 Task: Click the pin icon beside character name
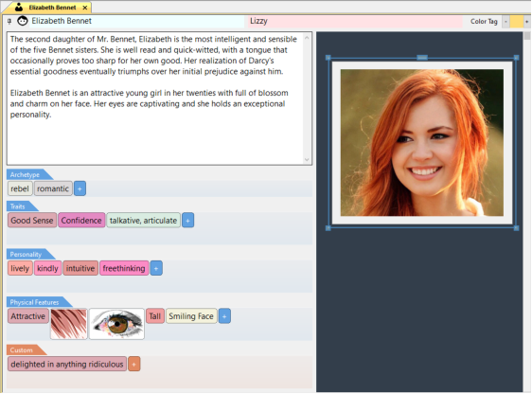click(x=9, y=21)
